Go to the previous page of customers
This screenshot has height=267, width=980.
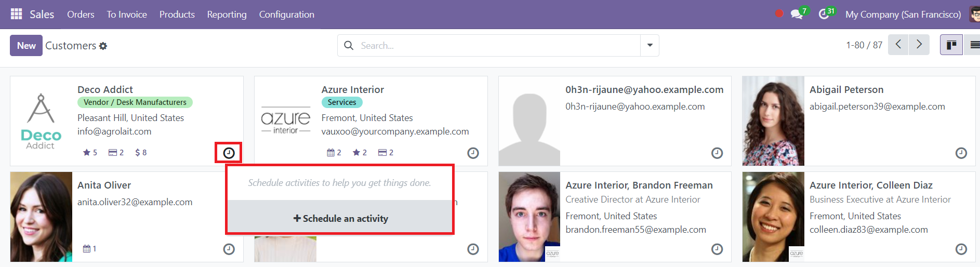(x=898, y=45)
